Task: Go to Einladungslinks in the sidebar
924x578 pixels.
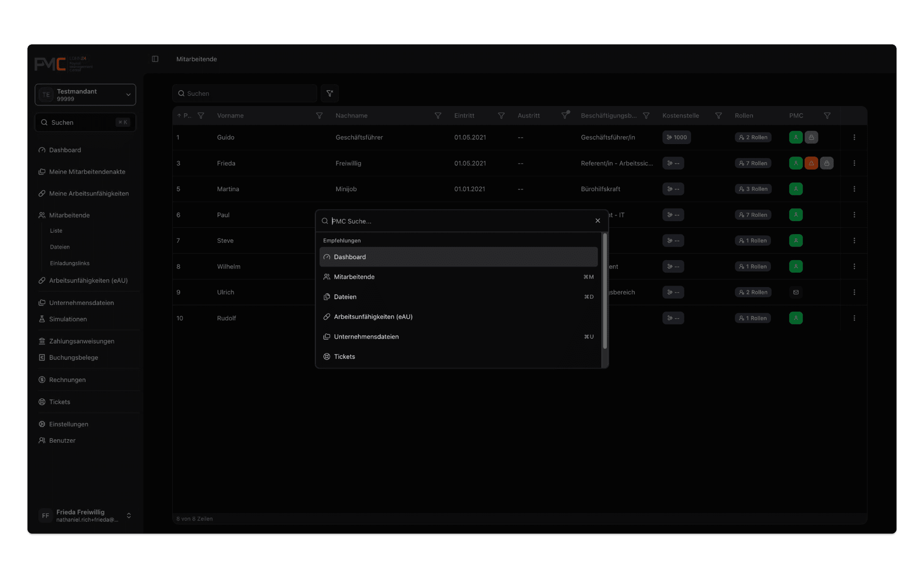Action: click(70, 263)
